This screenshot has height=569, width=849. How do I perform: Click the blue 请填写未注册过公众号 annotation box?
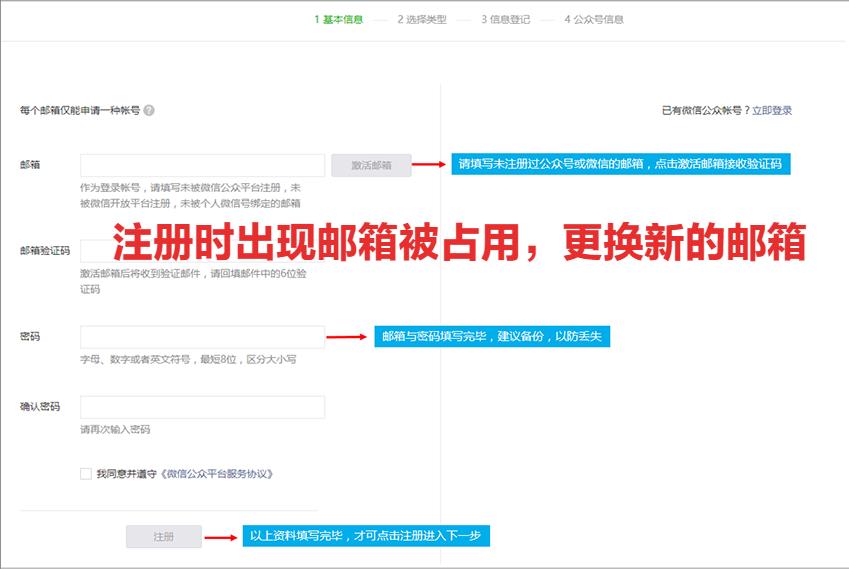(x=620, y=165)
